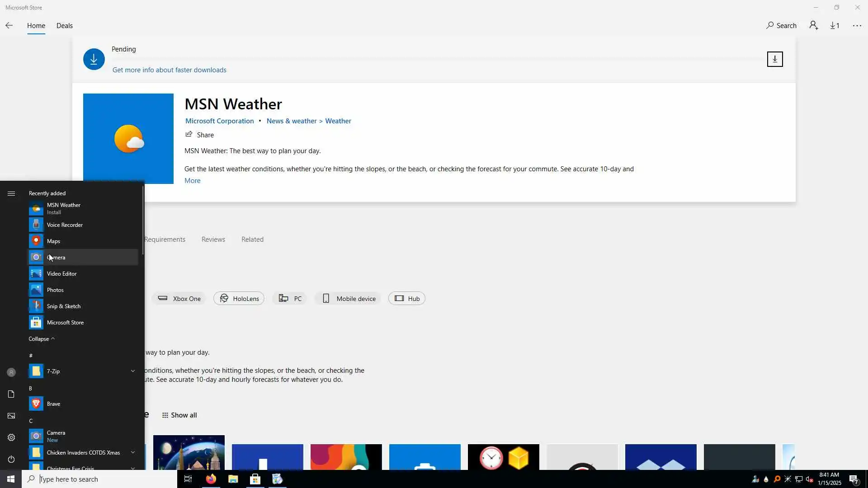The width and height of the screenshot is (868, 488).
Task: Click Show all button
Action: 179,415
